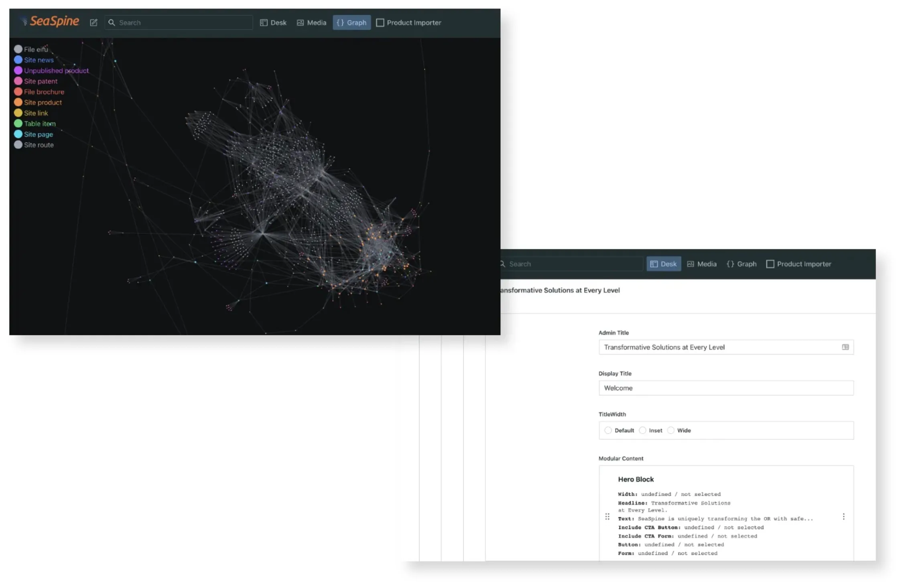
Task: Click the icon inside the Admin Title field
Action: 845,347
